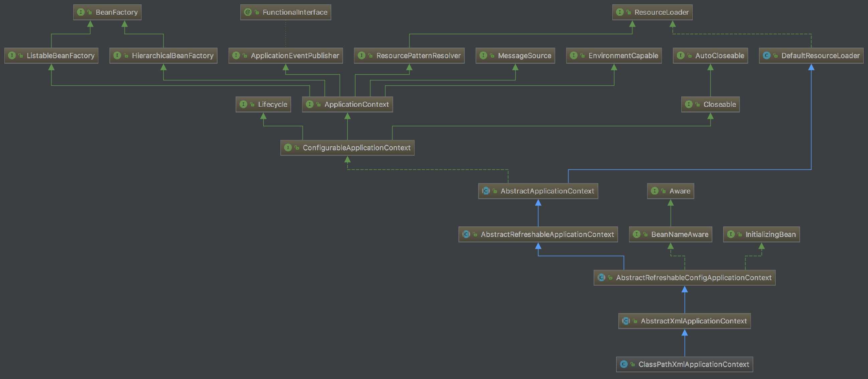Select the DefaultResourceLoader label text
This screenshot has height=379, width=868.
(x=820, y=56)
